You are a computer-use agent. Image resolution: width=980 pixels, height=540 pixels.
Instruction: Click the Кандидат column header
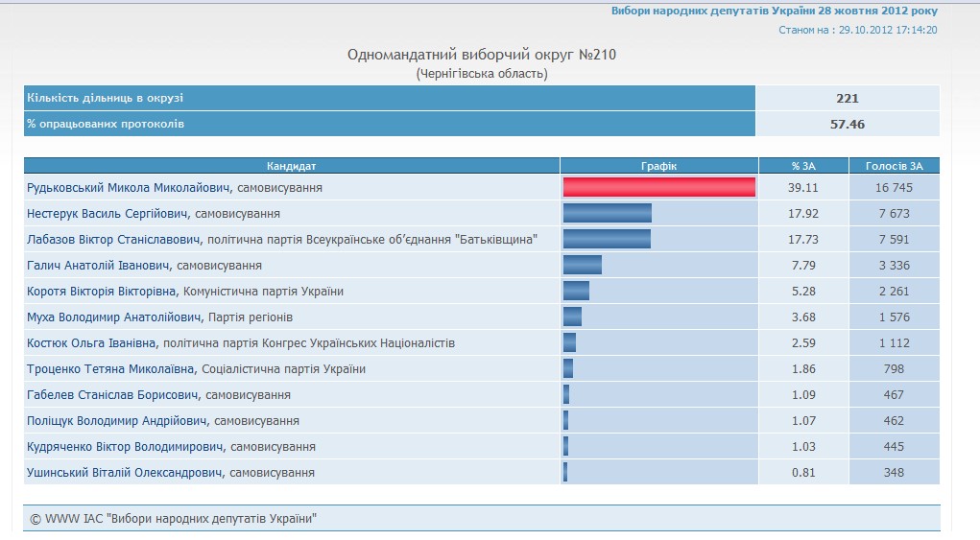pos(292,166)
